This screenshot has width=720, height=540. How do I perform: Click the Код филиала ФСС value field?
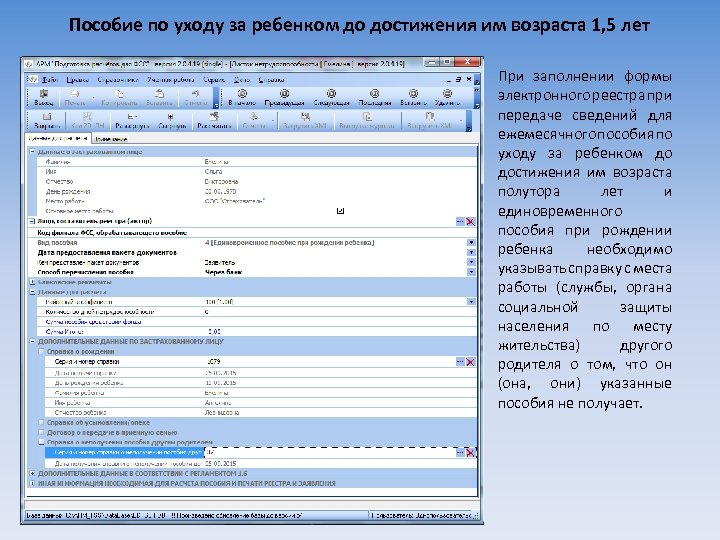click(340, 233)
